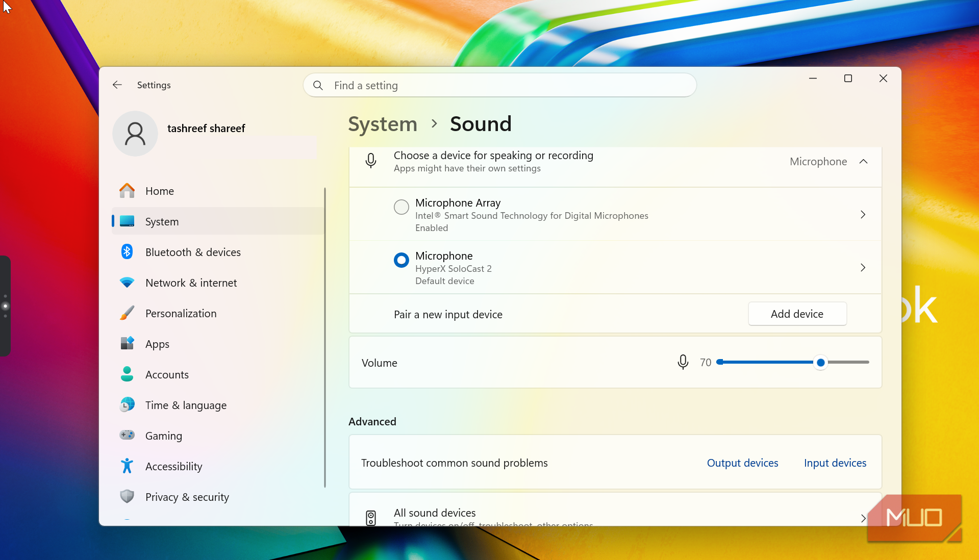The height and width of the screenshot is (560, 979).
Task: Click the 'Privacy & security' label
Action: pyautogui.click(x=187, y=497)
